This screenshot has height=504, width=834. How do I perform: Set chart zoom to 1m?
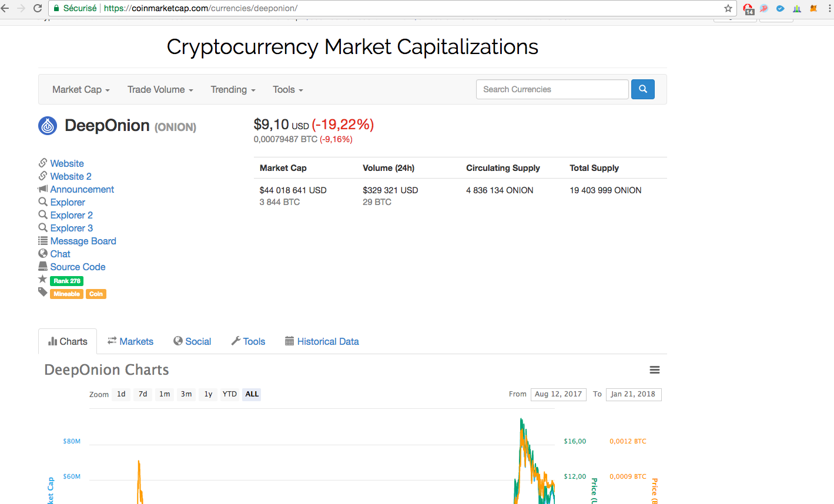[x=165, y=394]
